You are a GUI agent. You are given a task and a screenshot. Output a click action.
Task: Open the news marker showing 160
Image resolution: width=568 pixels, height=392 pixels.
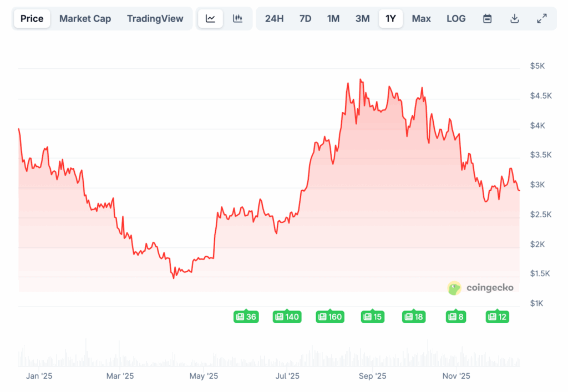click(x=329, y=317)
